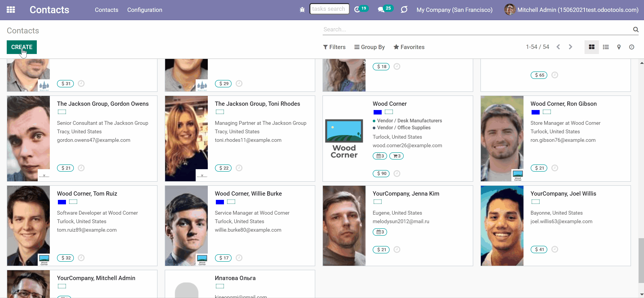The height and width of the screenshot is (298, 644).
Task: Click activity clock on Willie Burke card
Action: 239,258
